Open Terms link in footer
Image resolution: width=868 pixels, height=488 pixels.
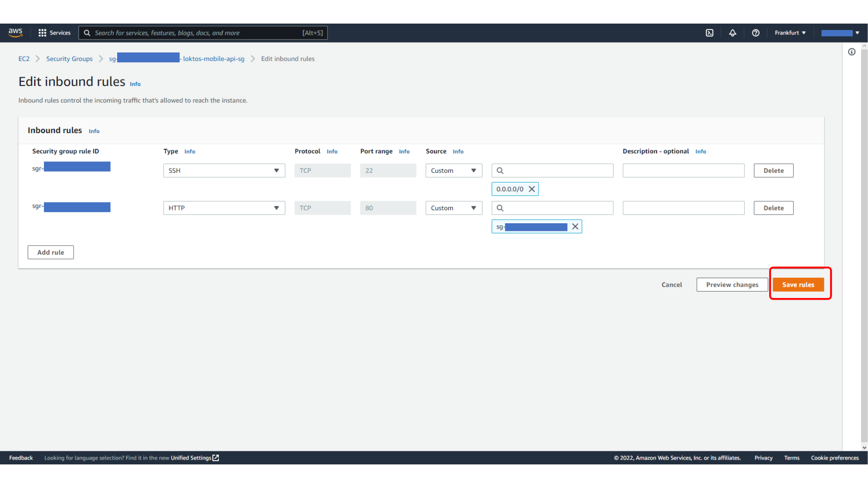tap(792, 458)
